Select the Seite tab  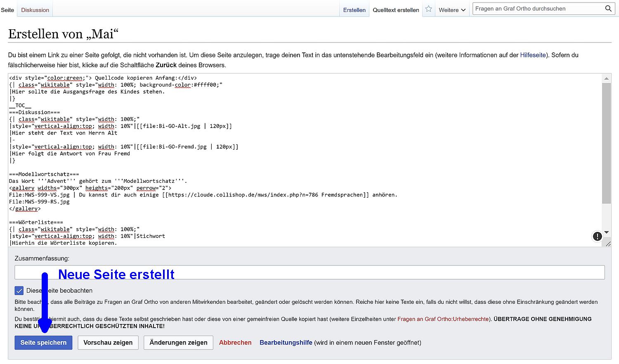point(7,10)
